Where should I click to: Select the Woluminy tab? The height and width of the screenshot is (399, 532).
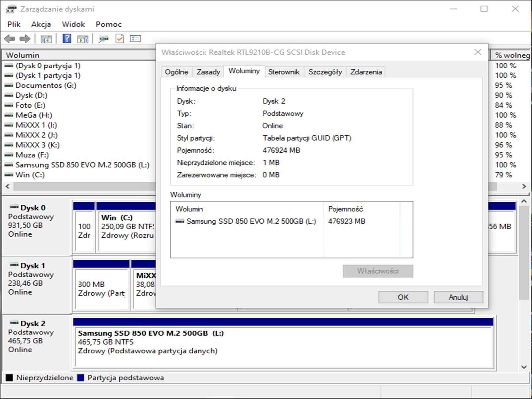(x=244, y=71)
